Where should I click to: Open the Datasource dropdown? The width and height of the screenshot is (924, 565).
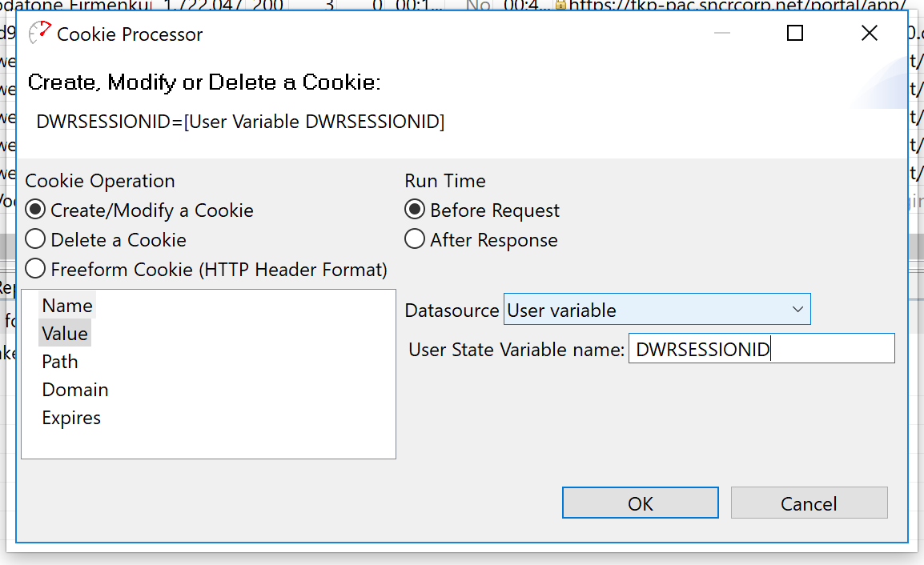[657, 309]
